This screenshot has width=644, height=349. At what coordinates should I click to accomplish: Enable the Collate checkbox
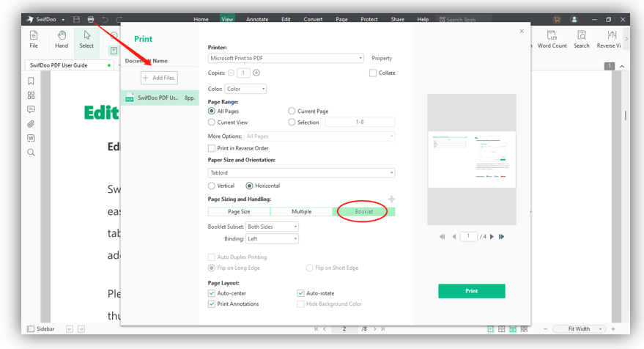point(372,73)
